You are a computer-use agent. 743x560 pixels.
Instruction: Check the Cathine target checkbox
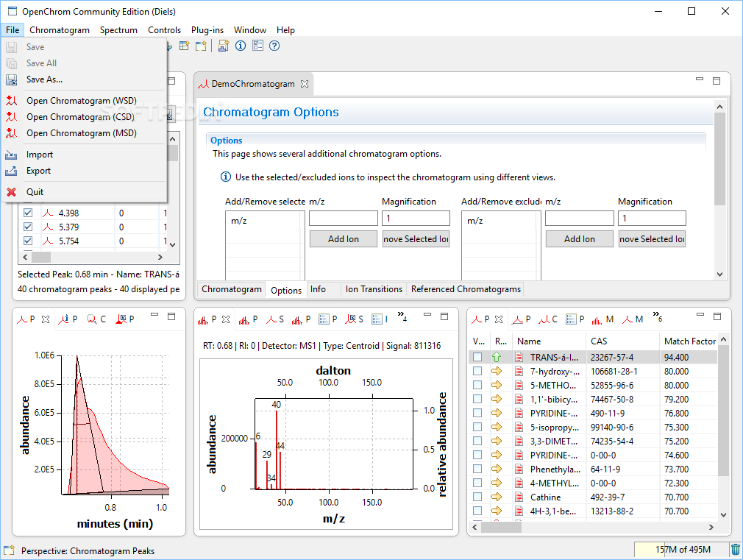click(477, 497)
